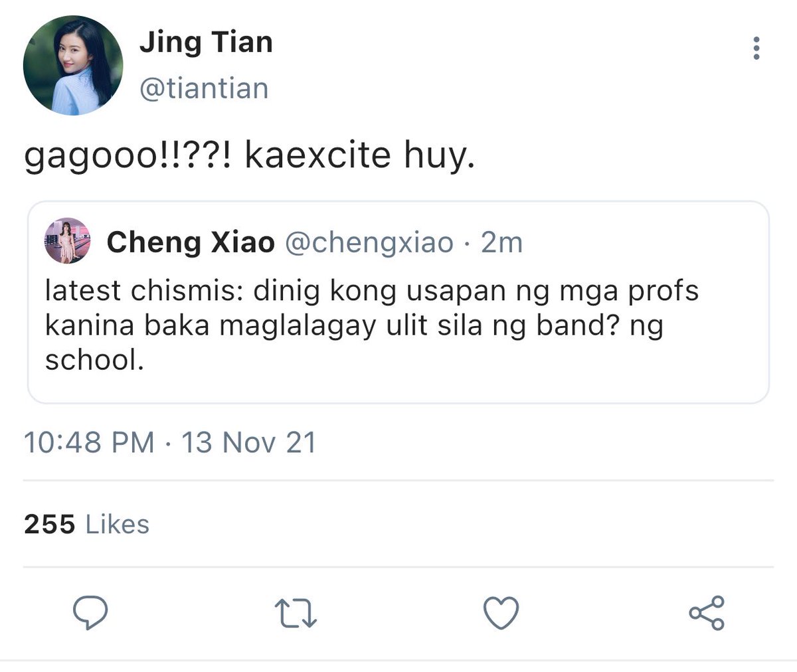The image size is (797, 672).
Task: Open Cheng Xiao's name in quoted tweet
Action: tap(191, 242)
